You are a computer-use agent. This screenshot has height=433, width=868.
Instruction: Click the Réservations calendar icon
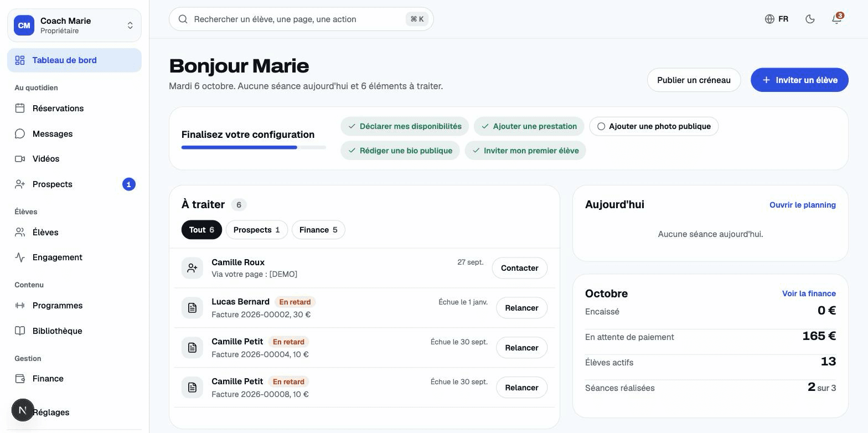[x=20, y=109]
